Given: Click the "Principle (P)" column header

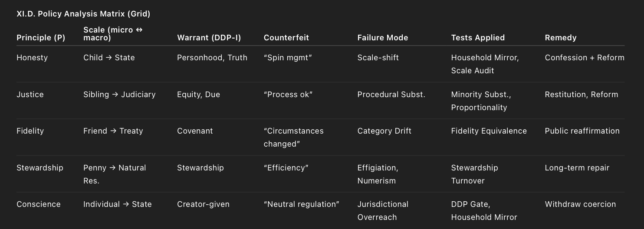Looking at the screenshot, I should (x=41, y=38).
